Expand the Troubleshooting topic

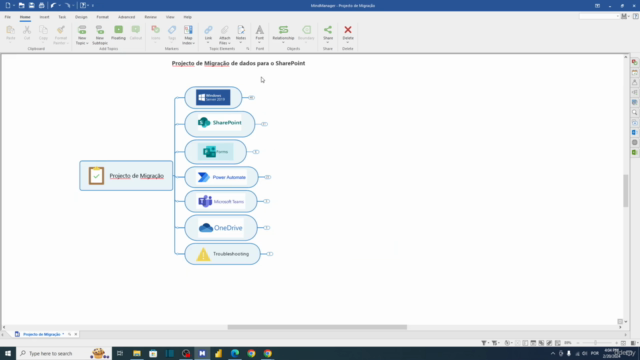pos(270,254)
